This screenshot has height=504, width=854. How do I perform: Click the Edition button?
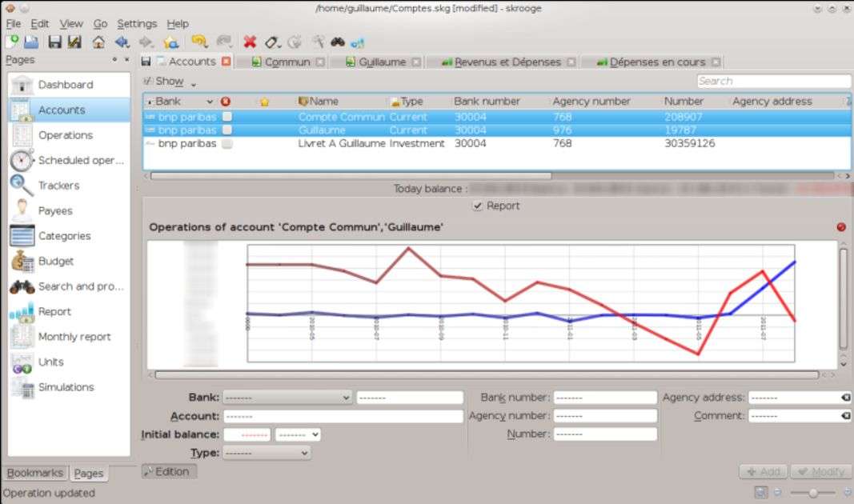tap(169, 471)
